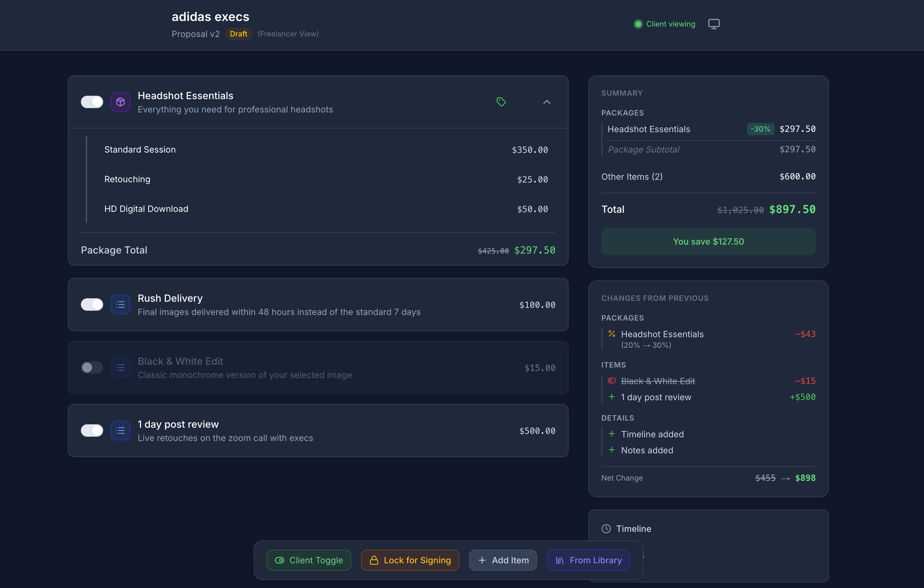Turn off the Rush Delivery toggle
The height and width of the screenshot is (588, 924).
click(92, 304)
